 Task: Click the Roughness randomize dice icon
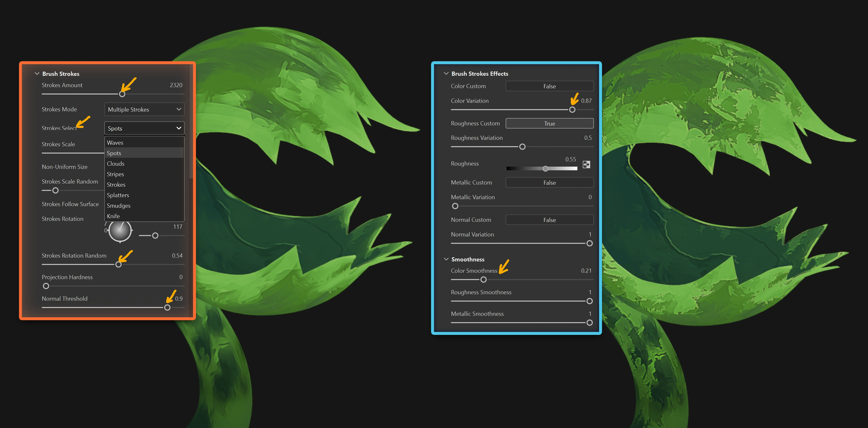tap(586, 165)
